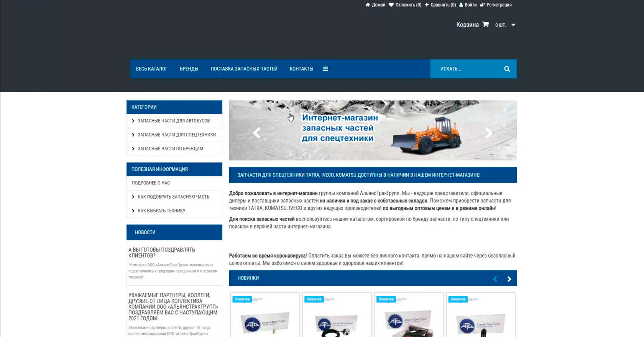Open the first Новинка product thumbnail

click(x=265, y=315)
